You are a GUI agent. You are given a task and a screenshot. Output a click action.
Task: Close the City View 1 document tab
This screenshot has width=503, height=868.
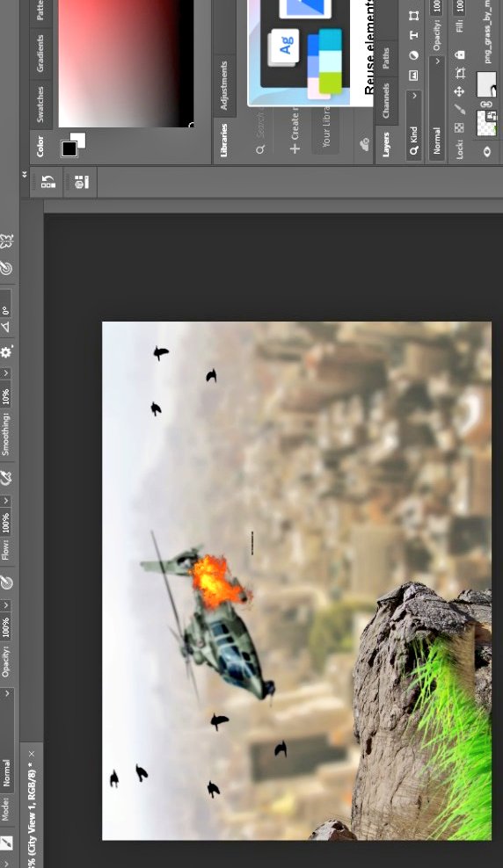pos(32,754)
